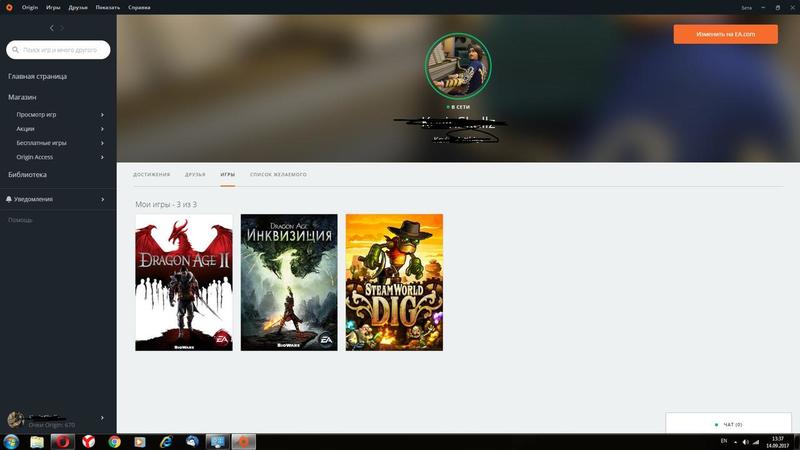Viewport: 800px width, 450px height.
Task: Open the Origin menu
Action: point(30,8)
